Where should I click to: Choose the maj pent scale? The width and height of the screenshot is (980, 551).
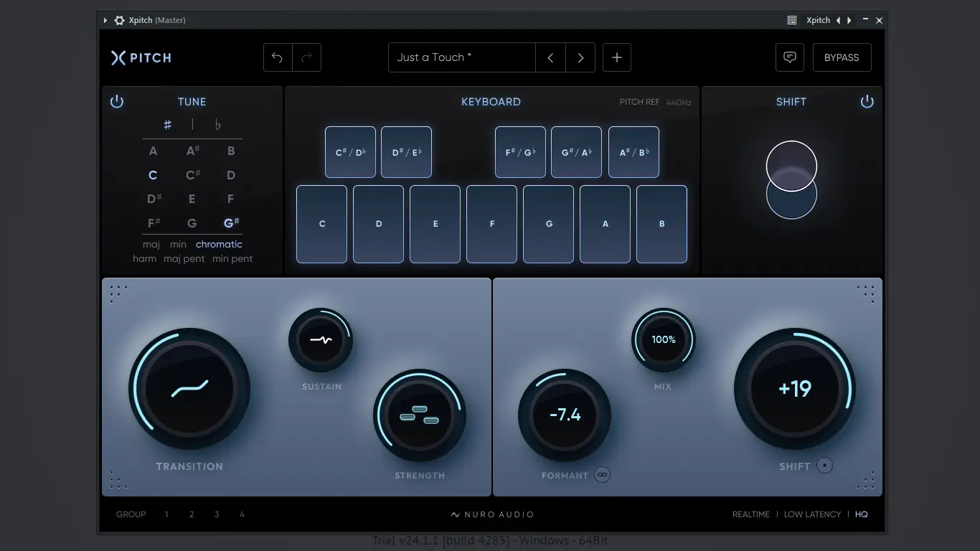click(x=184, y=259)
